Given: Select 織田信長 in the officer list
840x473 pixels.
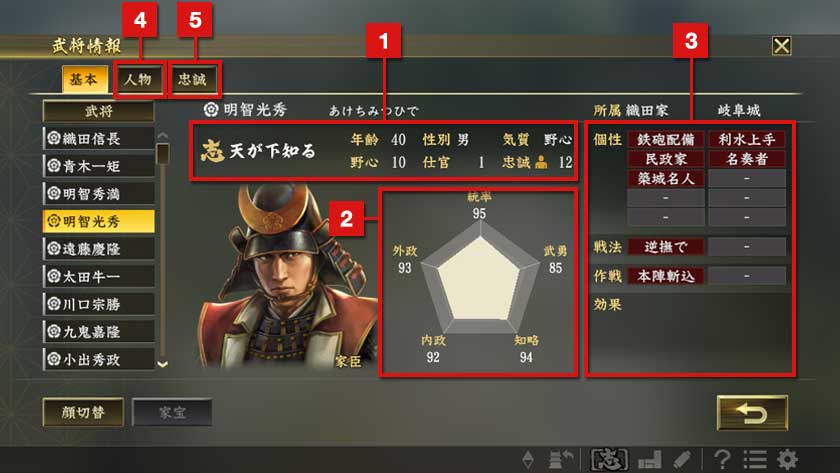Looking at the screenshot, I should pyautogui.click(x=99, y=139).
